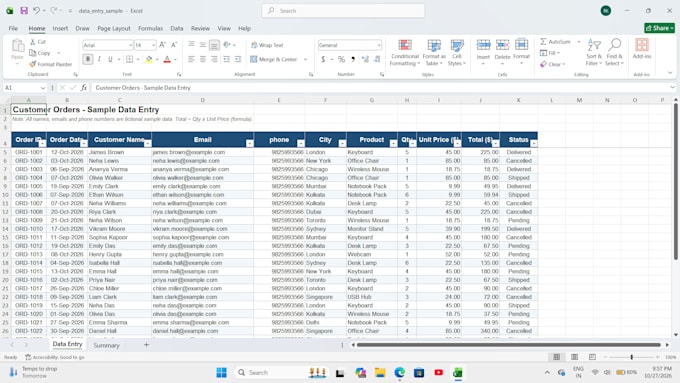This screenshot has width=680, height=383.
Task: Open the Fill button in Editing
Action: [x=550, y=53]
